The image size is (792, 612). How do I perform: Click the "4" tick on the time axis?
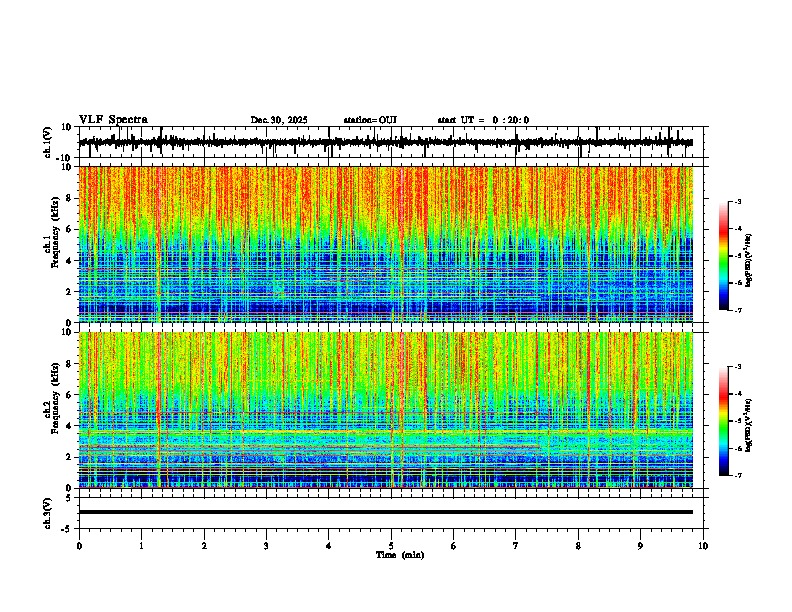coord(329,546)
